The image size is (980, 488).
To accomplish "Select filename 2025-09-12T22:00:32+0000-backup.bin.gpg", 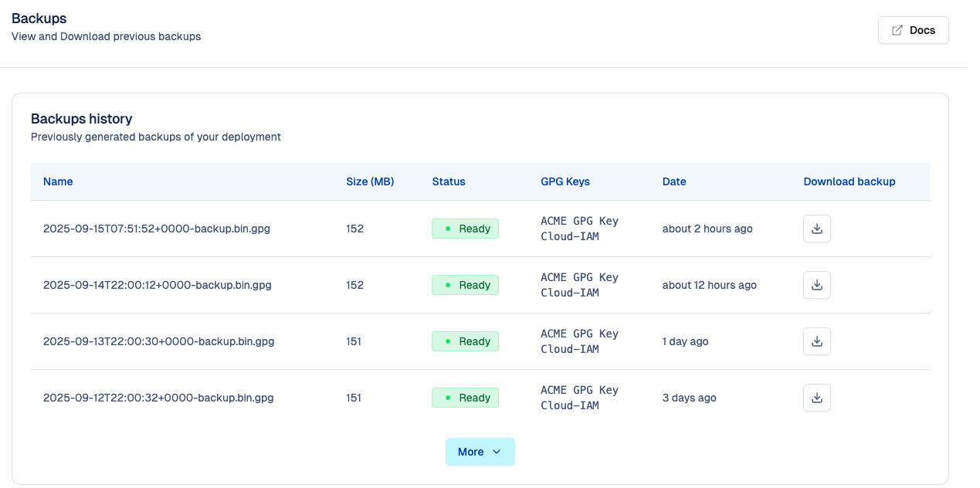I will (158, 398).
